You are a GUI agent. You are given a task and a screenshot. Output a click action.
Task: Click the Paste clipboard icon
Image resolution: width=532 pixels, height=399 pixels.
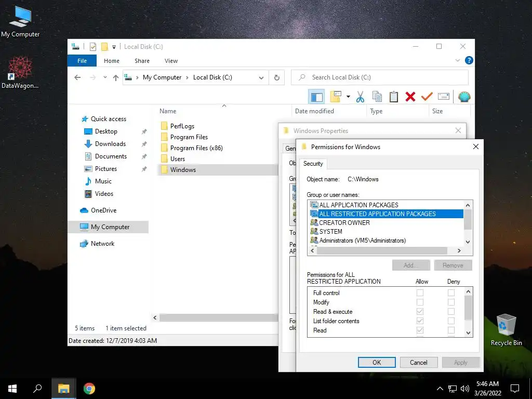pos(393,97)
